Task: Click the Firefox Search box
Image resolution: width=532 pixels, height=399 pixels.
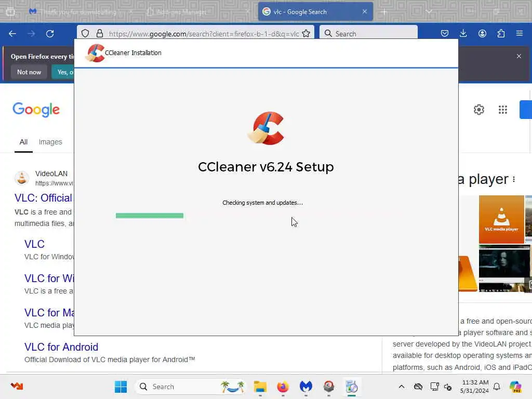Action: click(x=368, y=33)
